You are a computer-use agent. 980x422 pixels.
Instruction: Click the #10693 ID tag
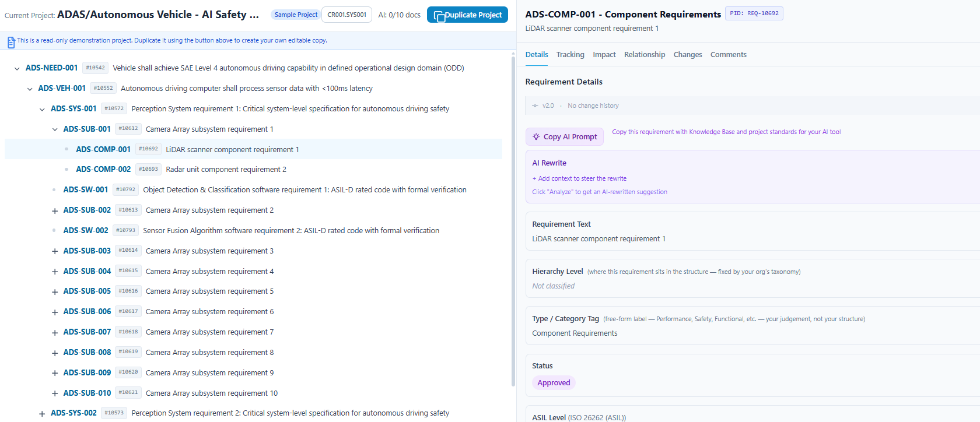tap(148, 169)
